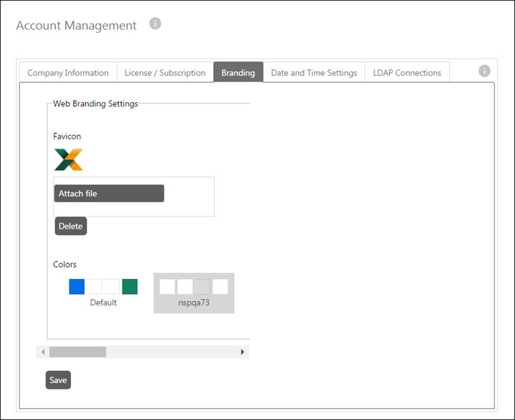
Task: Click the Favicon X logo image
Action: (x=69, y=160)
